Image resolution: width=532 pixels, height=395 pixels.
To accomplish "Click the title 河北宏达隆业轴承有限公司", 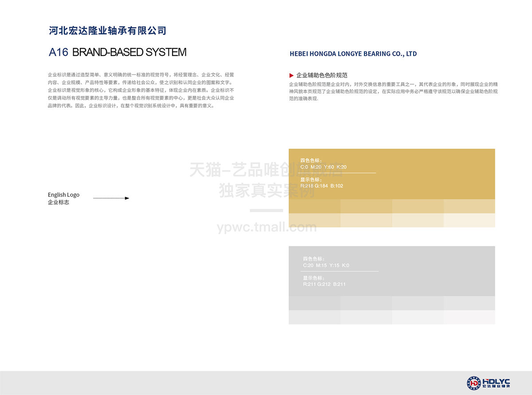I will pyautogui.click(x=108, y=31).
